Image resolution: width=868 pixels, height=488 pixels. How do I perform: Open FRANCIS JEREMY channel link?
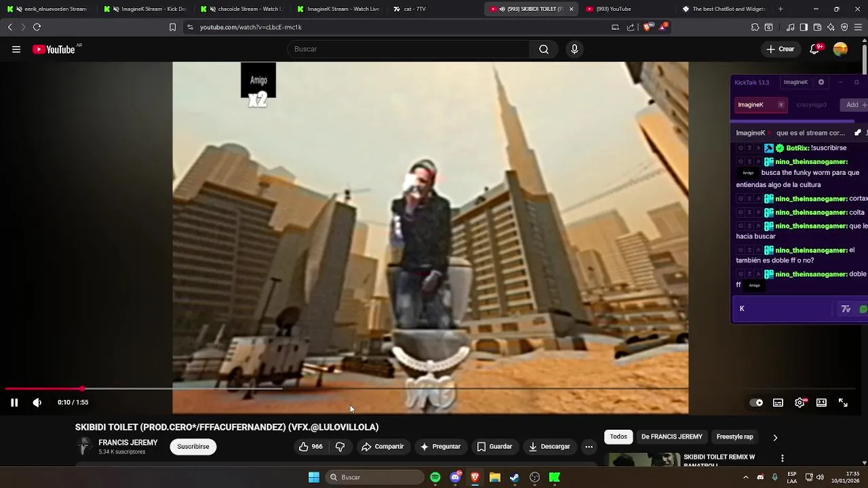coord(128,443)
